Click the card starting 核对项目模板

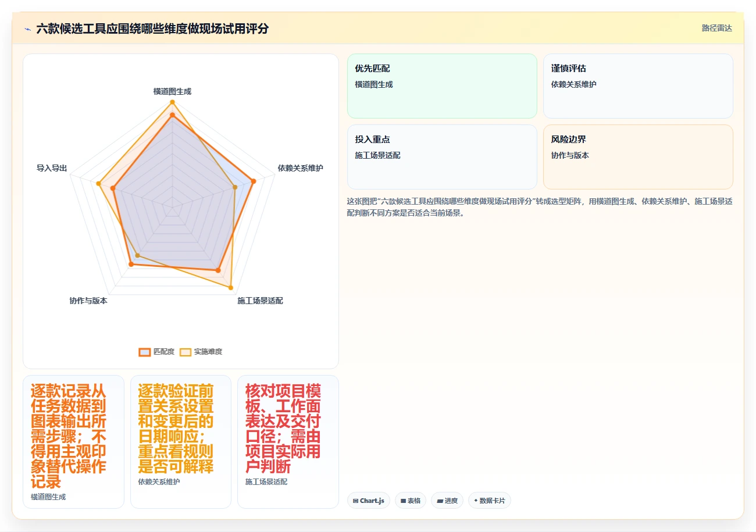click(x=288, y=442)
